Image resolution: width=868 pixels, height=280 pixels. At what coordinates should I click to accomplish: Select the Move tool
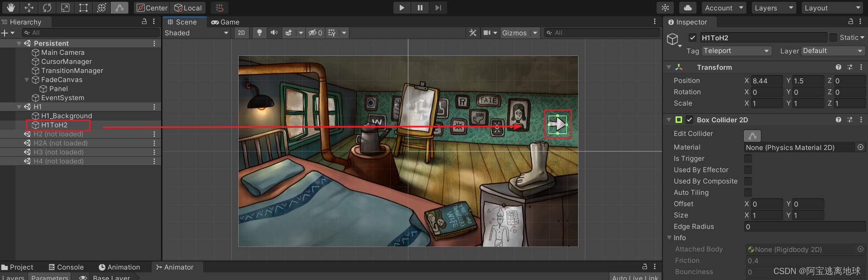click(29, 8)
